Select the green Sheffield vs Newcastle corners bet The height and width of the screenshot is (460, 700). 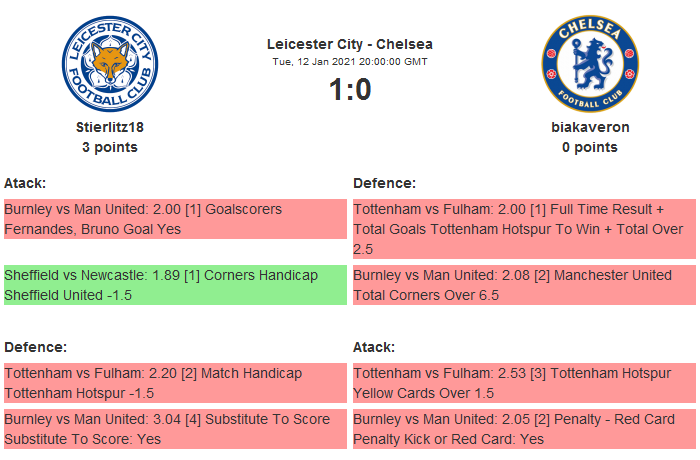pos(175,285)
